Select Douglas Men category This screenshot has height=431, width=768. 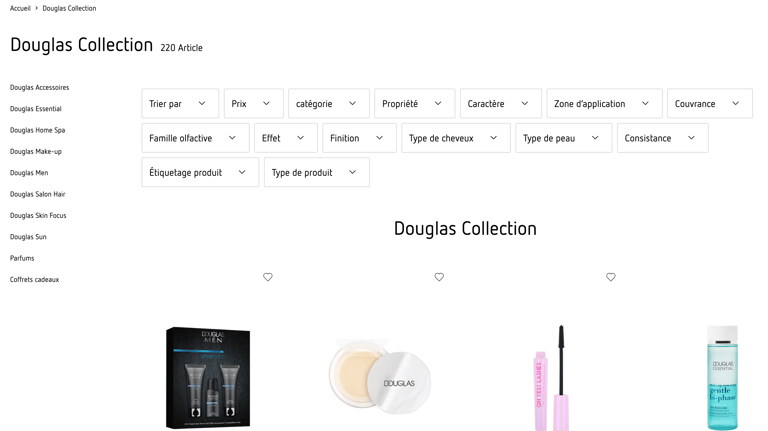click(x=29, y=173)
